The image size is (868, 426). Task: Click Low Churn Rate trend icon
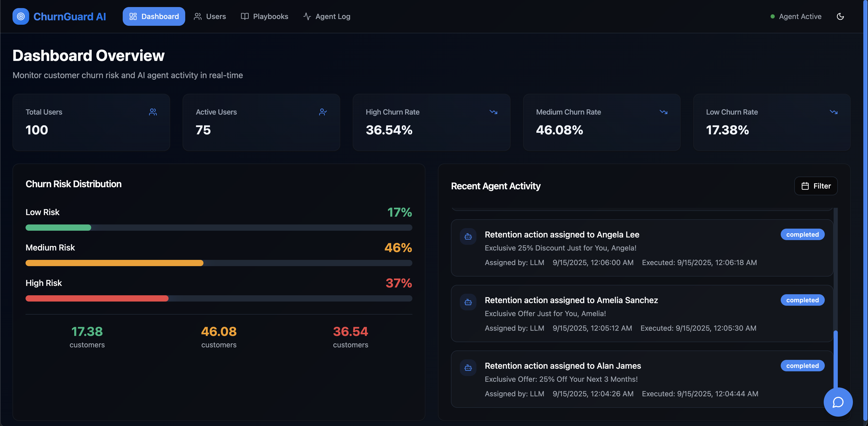(x=833, y=112)
